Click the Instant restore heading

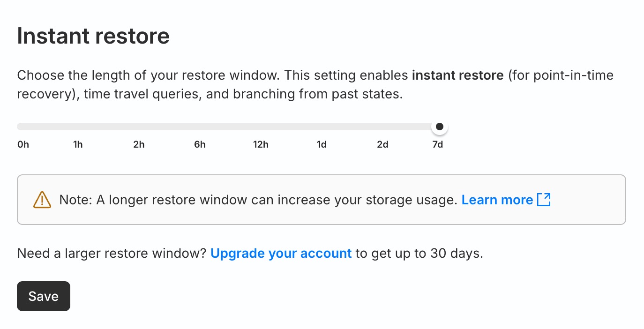[93, 36]
